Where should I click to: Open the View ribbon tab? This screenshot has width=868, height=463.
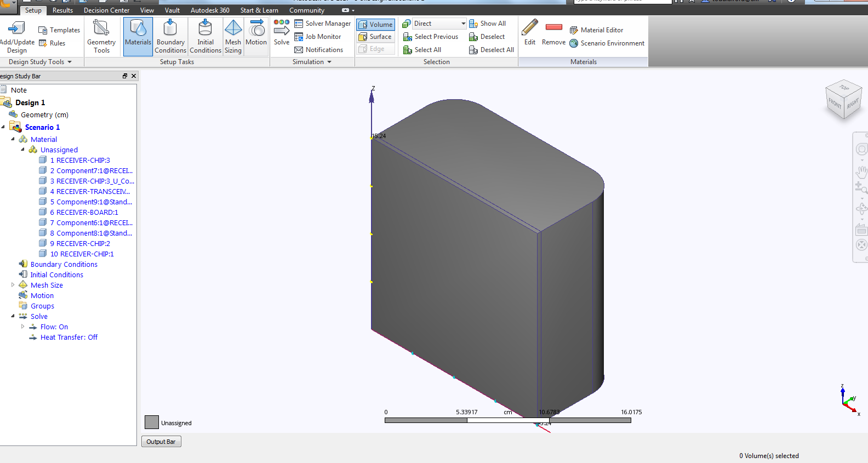[x=147, y=10]
